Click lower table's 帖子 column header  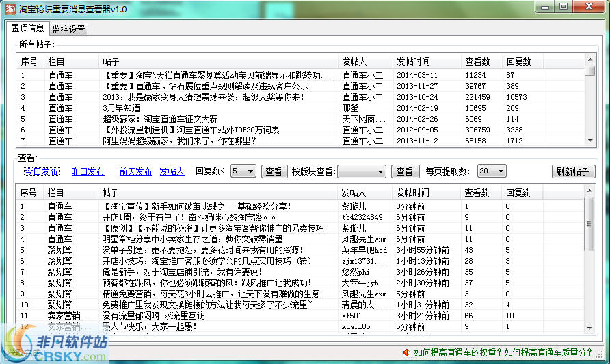point(218,193)
